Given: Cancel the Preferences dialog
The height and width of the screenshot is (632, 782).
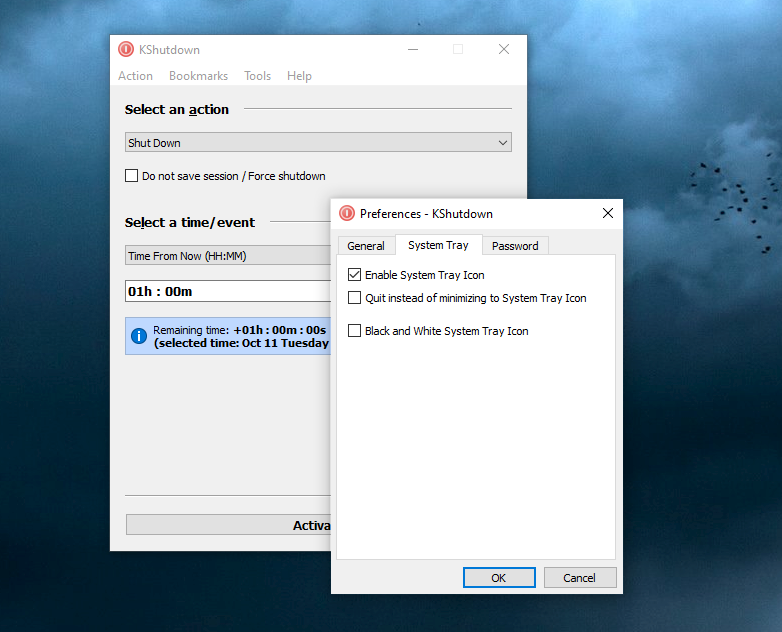Looking at the screenshot, I should coord(580,578).
